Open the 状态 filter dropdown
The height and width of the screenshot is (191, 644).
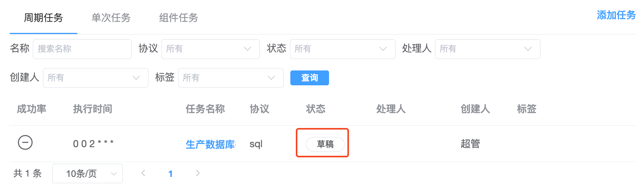(x=343, y=49)
